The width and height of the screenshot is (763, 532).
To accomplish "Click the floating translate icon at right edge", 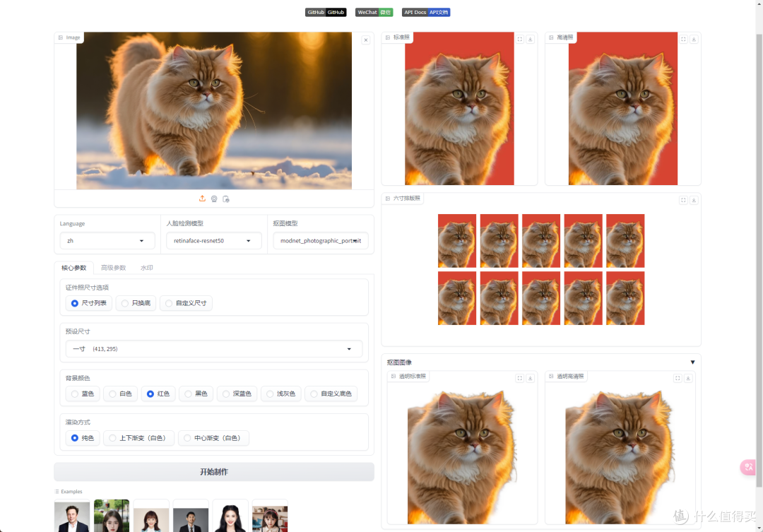I will point(748,467).
